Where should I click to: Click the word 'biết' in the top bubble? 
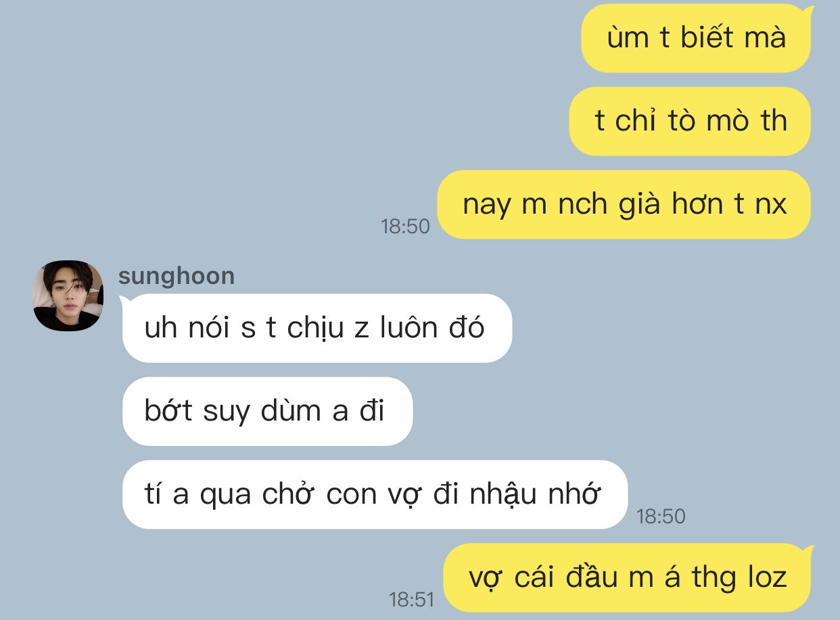pos(707,37)
